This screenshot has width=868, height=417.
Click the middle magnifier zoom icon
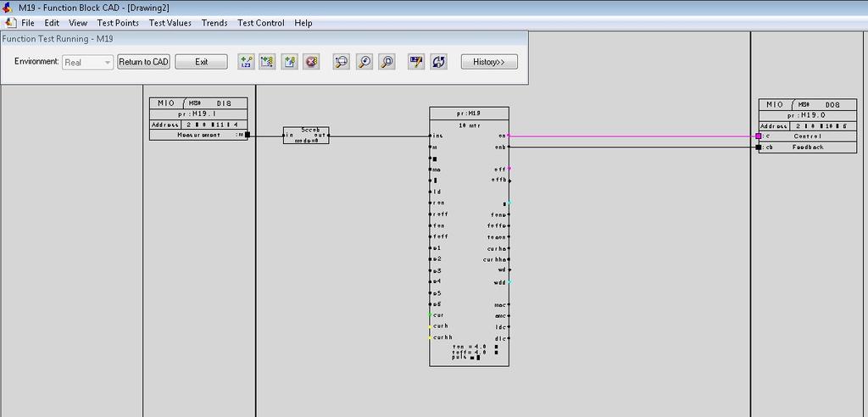pyautogui.click(x=364, y=62)
